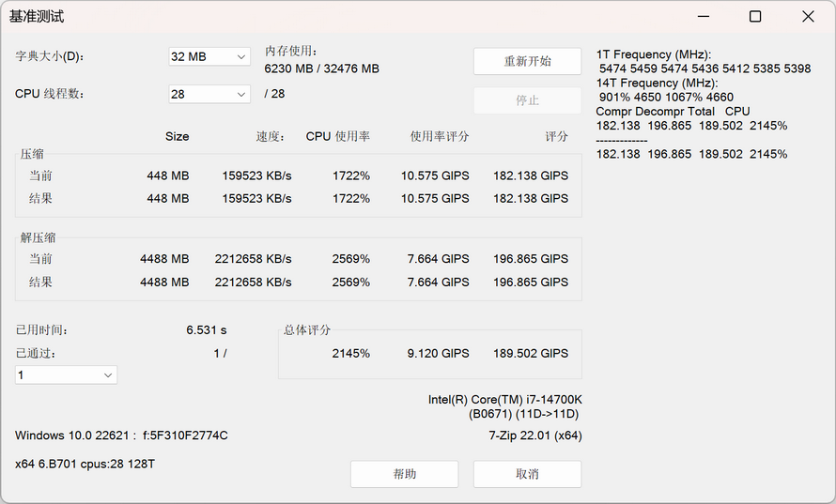Click the 已通过 label
The image size is (836, 504).
[36, 353]
